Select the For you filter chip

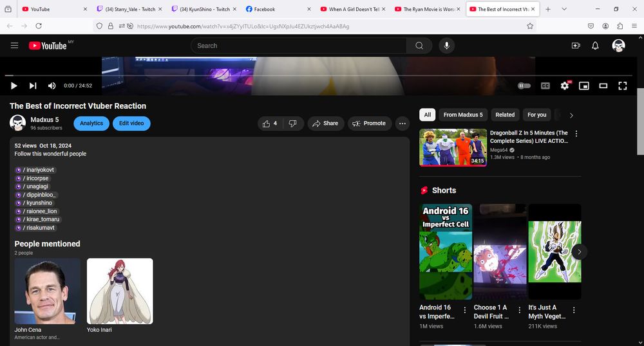tap(536, 114)
